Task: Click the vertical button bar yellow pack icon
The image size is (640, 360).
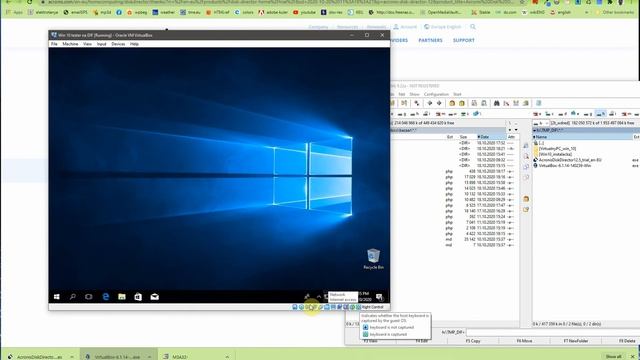Action: click(x=526, y=199)
